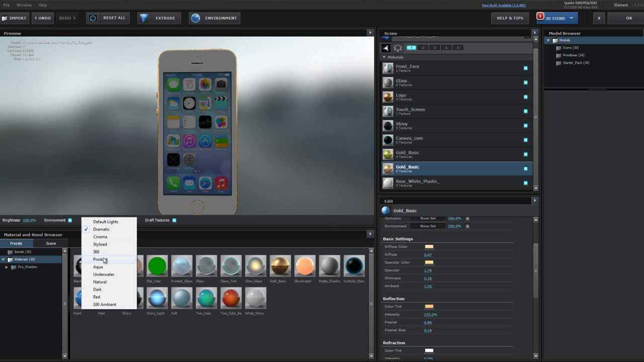
Task: Select the Flat_Color green material sphere
Action: coord(157,266)
